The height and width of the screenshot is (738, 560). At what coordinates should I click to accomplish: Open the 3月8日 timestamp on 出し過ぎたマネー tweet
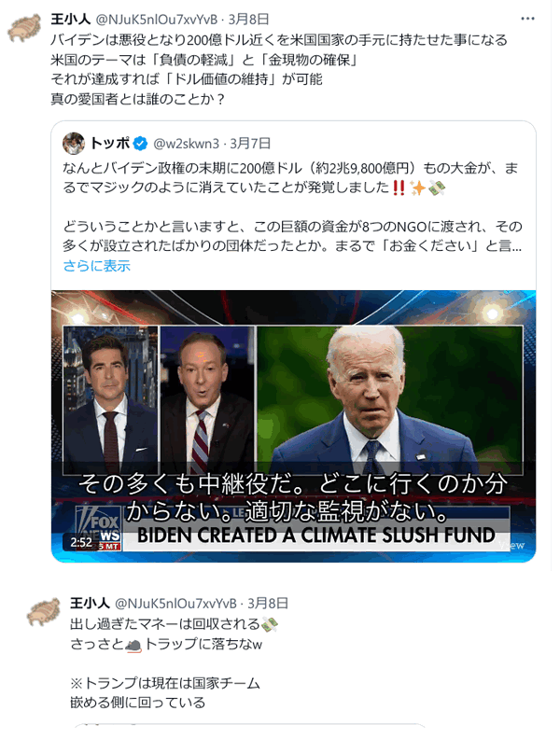click(x=268, y=603)
